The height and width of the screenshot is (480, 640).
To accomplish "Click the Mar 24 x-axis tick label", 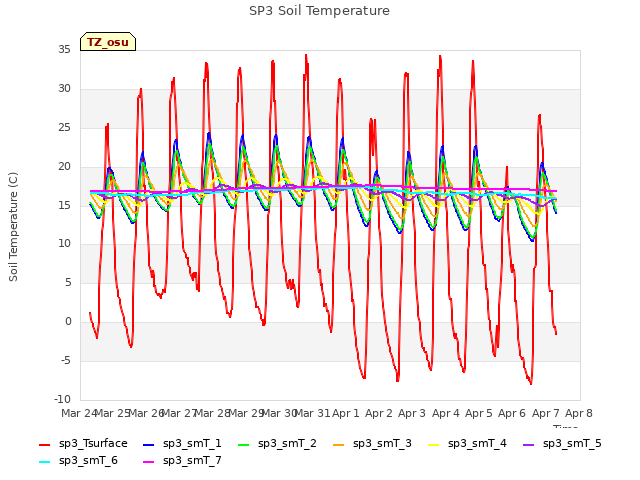I will [79, 413].
